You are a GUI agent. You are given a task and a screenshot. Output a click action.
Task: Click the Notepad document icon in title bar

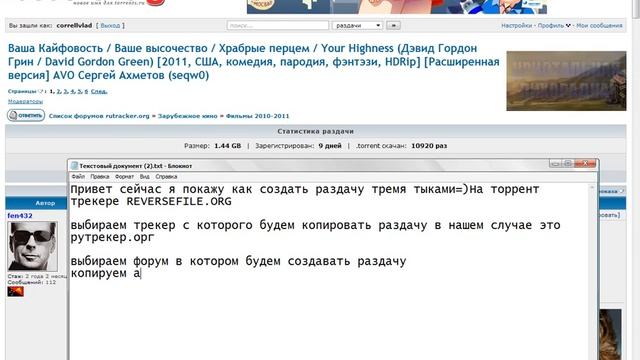point(74,166)
